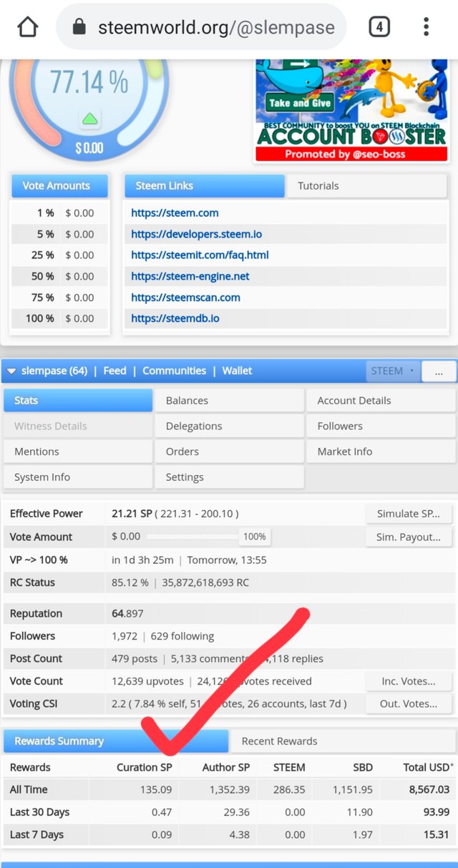Open the browser three-dot menu
This screenshot has height=868, width=458.
click(x=426, y=28)
